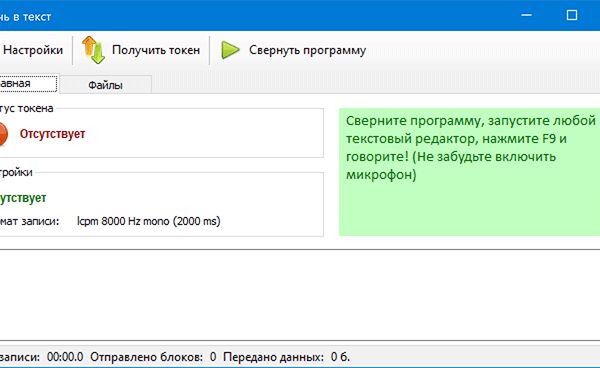Click the red Отсутствует token status text
Screen dimensions: 600x368
(52, 134)
